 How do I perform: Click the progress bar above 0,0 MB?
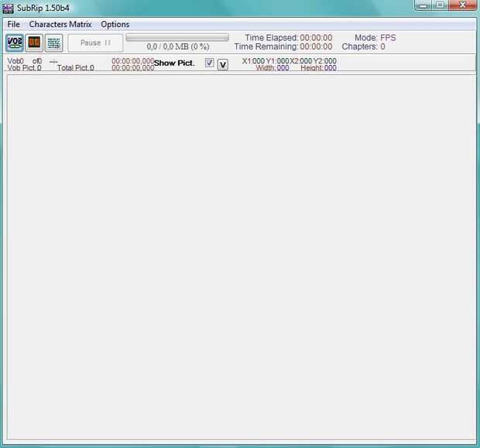coord(177,38)
